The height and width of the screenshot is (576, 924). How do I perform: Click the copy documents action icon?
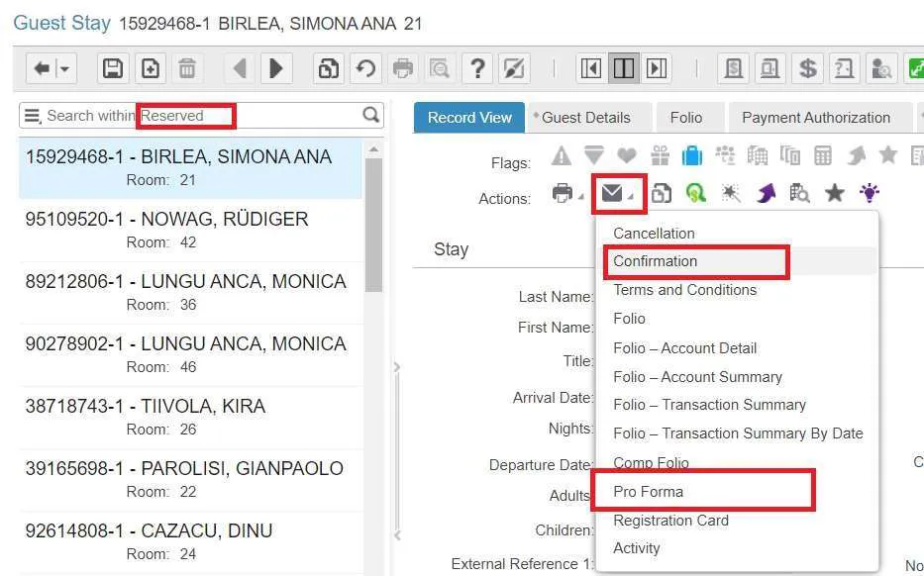click(x=662, y=193)
